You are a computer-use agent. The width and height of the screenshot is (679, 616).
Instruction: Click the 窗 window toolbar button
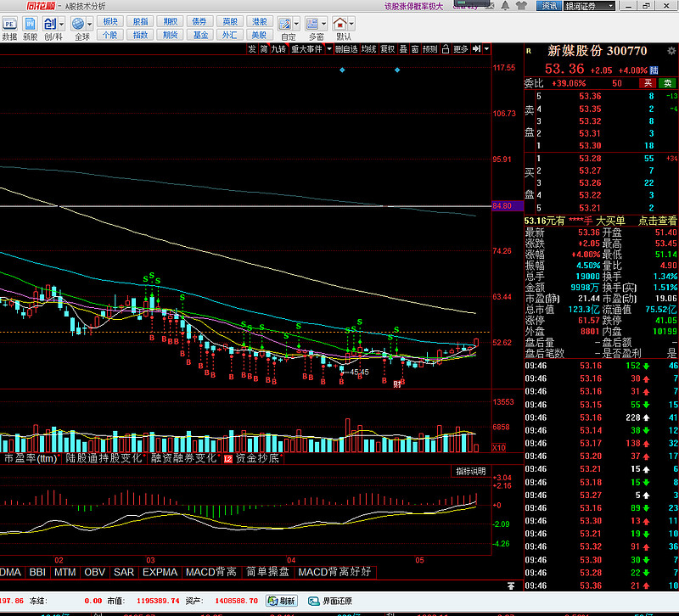tap(415, 49)
